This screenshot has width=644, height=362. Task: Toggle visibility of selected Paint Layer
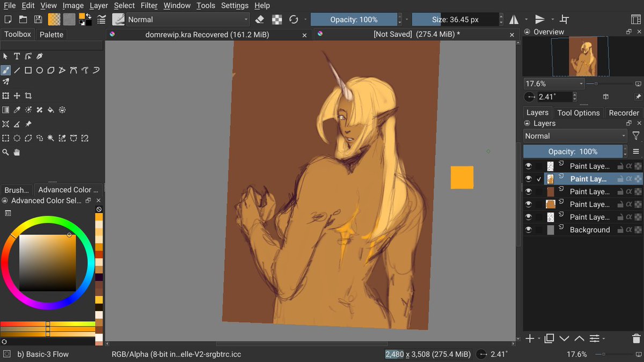point(529,179)
